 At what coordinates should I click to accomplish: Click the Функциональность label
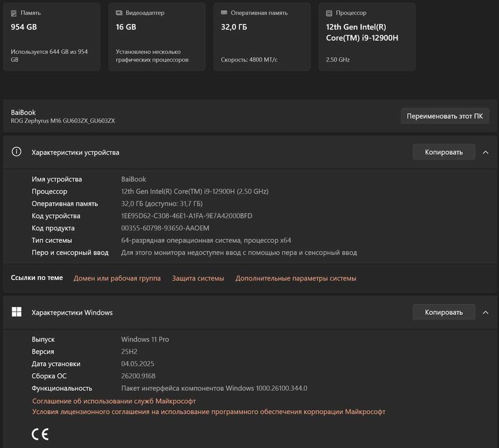coord(62,388)
